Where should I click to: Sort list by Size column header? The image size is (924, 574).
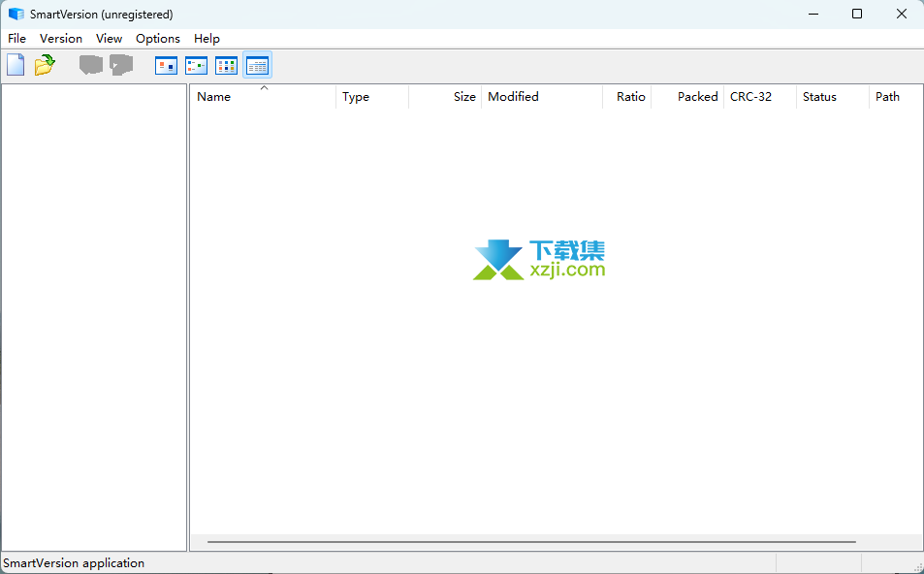[445, 97]
